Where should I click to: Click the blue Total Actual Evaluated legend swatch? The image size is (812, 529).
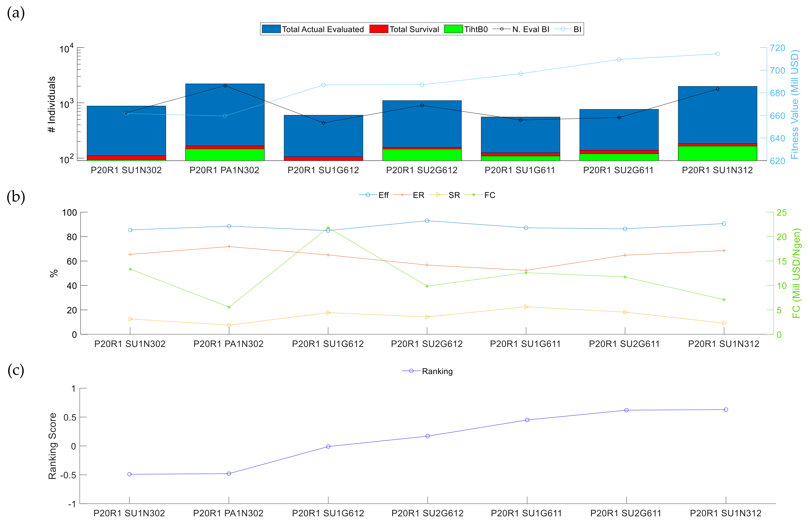click(x=271, y=29)
